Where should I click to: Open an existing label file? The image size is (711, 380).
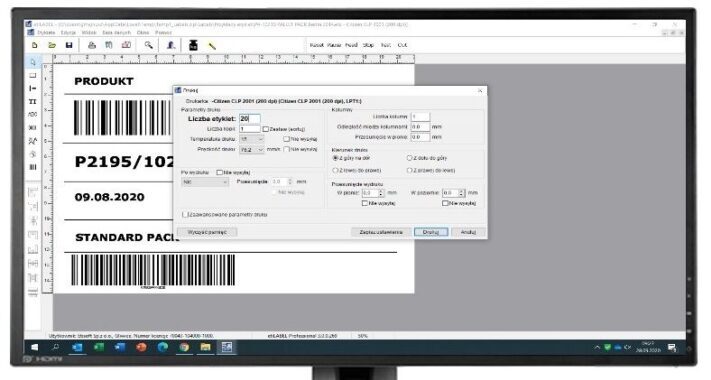(x=52, y=45)
